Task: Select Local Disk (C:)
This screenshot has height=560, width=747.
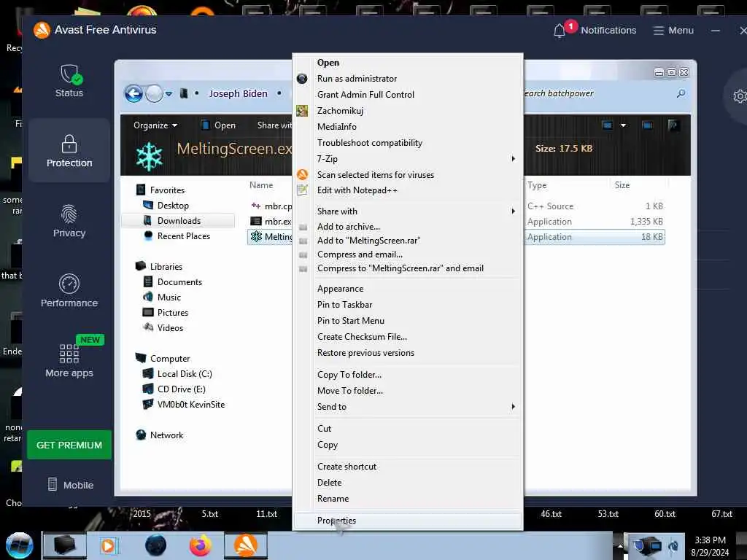Action: click(178, 374)
